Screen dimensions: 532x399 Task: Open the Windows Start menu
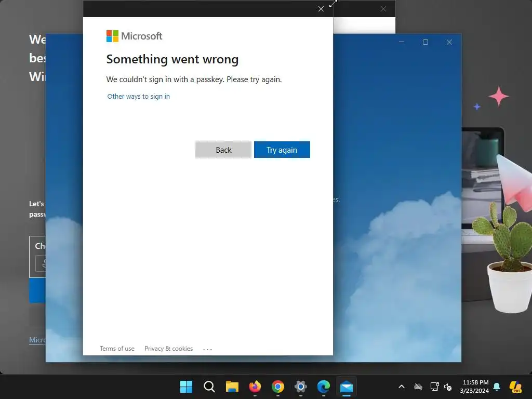(186, 387)
